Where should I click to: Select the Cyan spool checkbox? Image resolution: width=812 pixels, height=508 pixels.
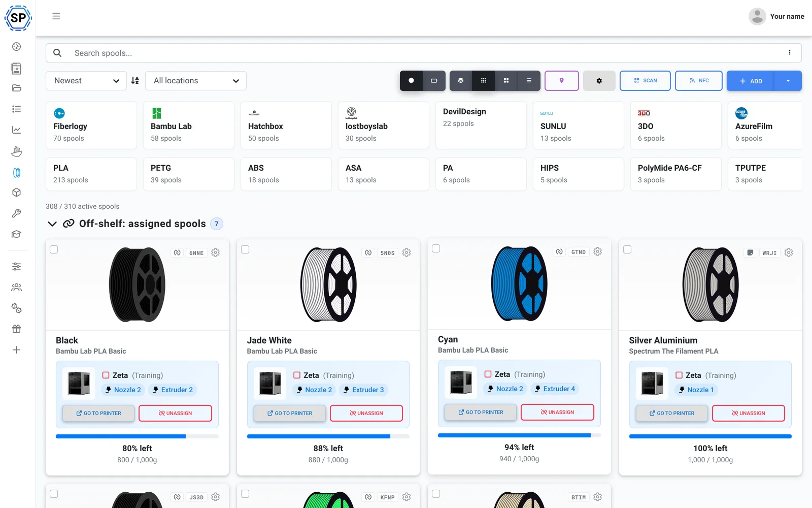click(x=436, y=248)
